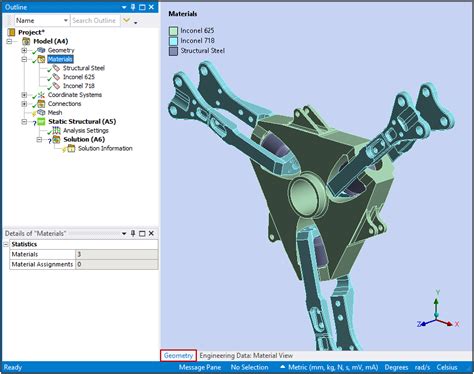Click the Project book icon
This screenshot has width=474, height=374.
(x=12, y=32)
